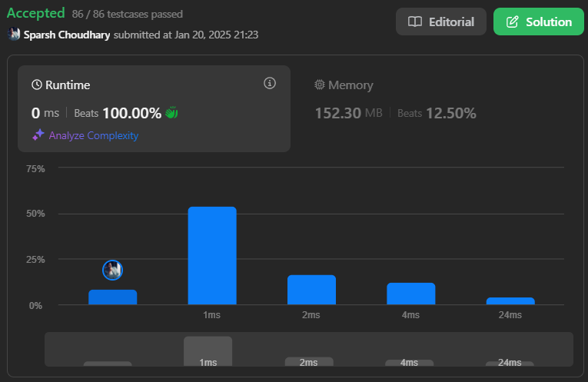Select the 24ms bar in the runtime chart
This screenshot has width=588, height=382.
click(x=510, y=301)
